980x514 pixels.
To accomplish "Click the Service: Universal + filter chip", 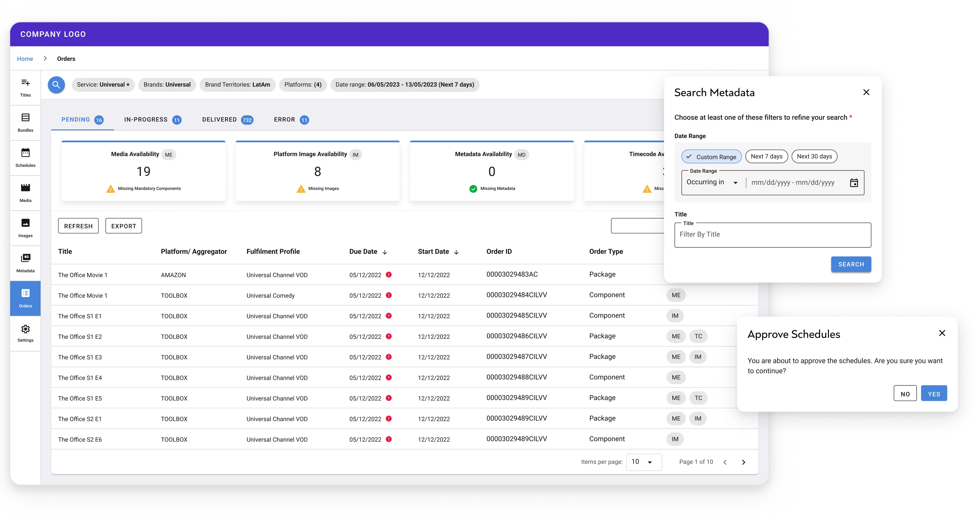I will tap(103, 84).
